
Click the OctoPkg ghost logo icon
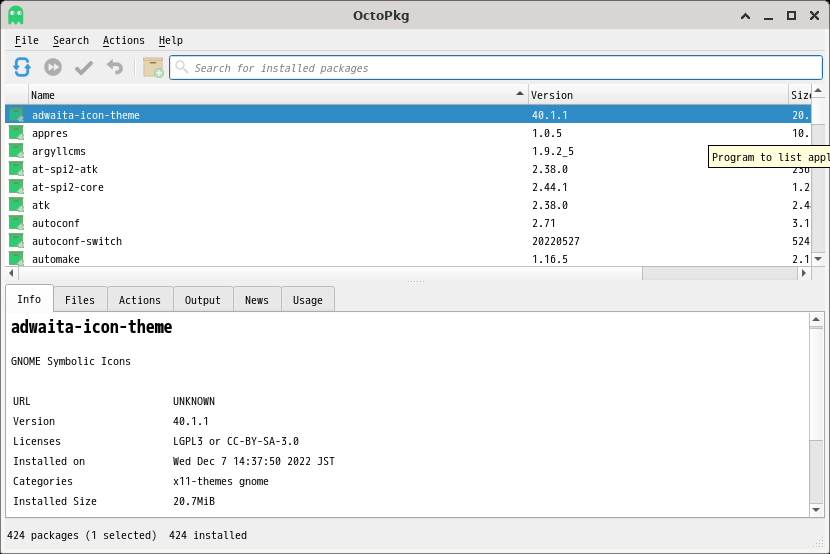[x=16, y=15]
